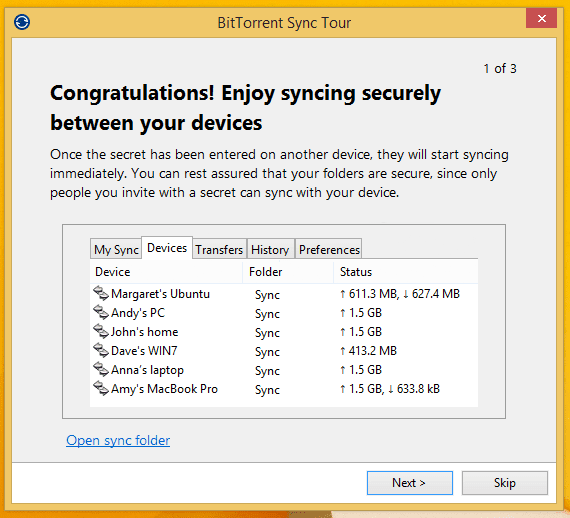This screenshot has height=518, width=570.
Task: Open the 'Open sync folder' link
Action: click(x=118, y=440)
